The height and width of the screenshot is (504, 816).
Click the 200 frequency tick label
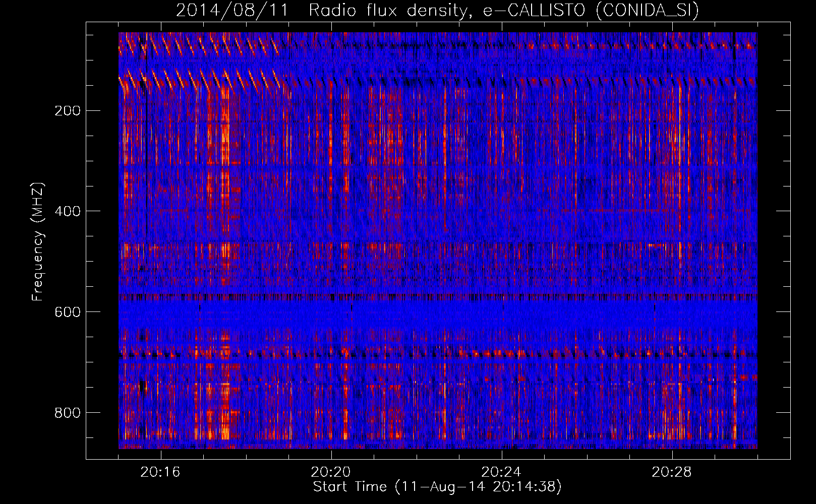[x=68, y=111]
